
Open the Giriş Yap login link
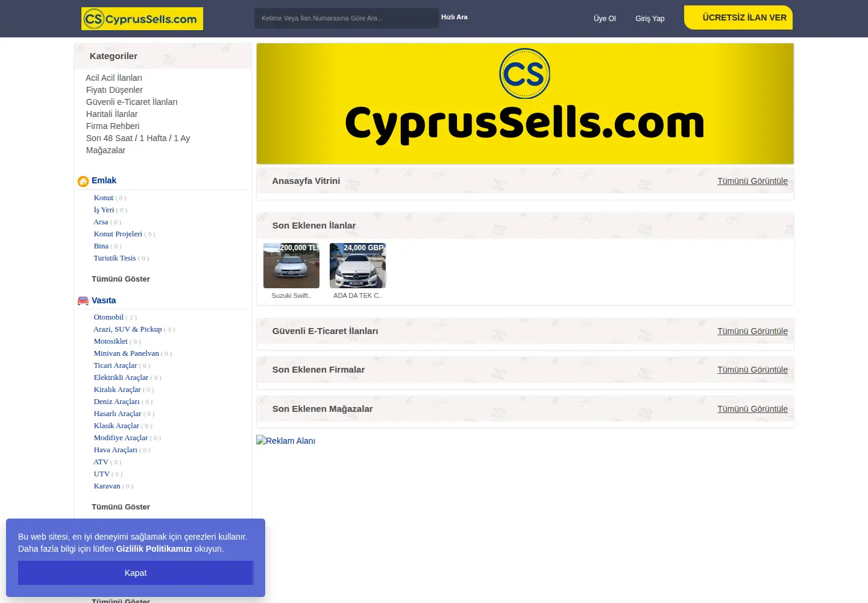(650, 19)
